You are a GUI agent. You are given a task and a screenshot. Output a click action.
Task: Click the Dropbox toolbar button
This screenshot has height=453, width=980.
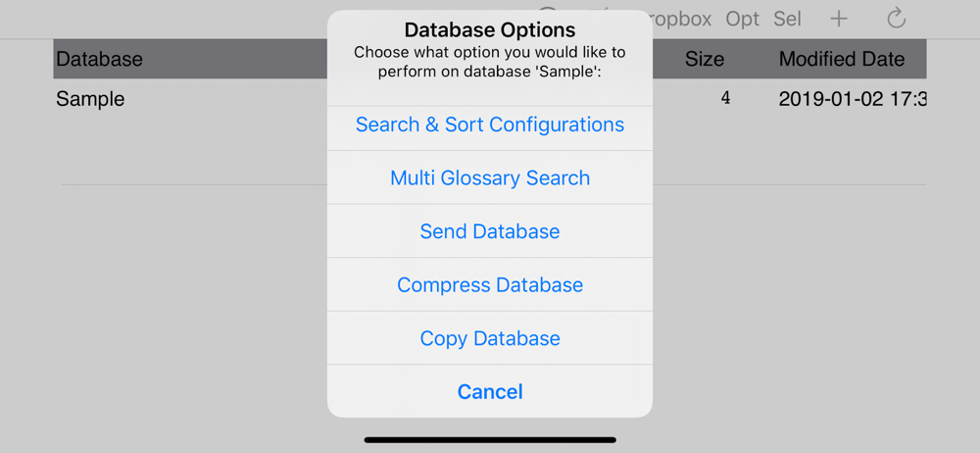(x=681, y=19)
